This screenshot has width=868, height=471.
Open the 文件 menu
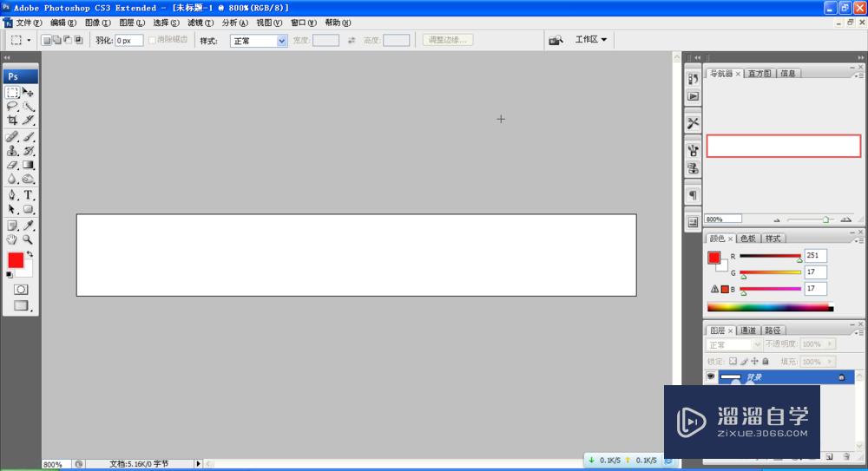pyautogui.click(x=29, y=23)
